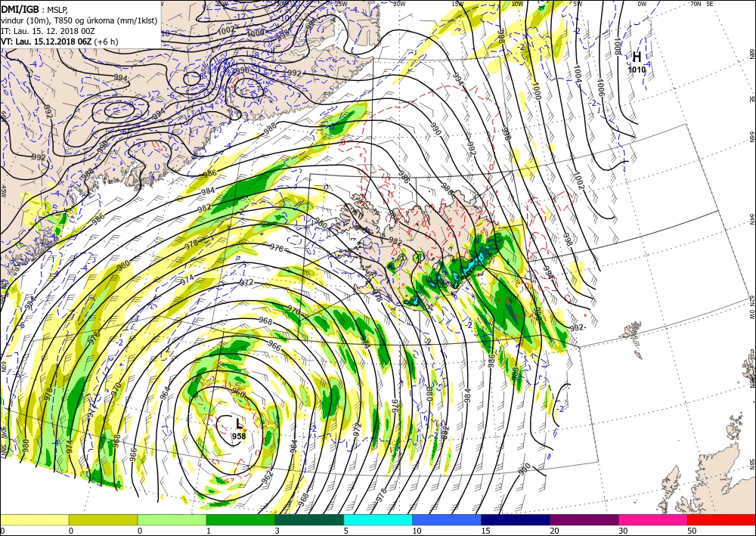Image resolution: width=756 pixels, height=536 pixels.
Task: Click the '960' isobar label
Action: click(x=239, y=393)
